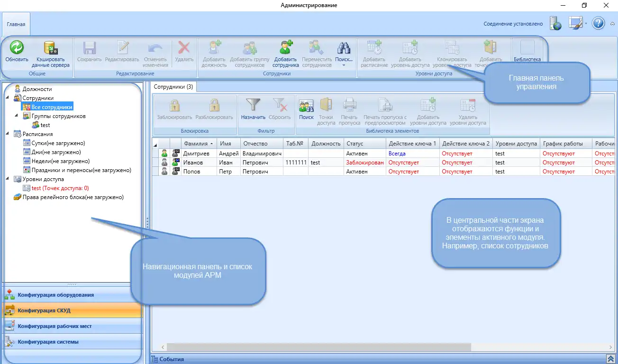Screen dimensions: 618x364
Task: Click the Добавить должность icon
Action: pyautogui.click(x=214, y=48)
